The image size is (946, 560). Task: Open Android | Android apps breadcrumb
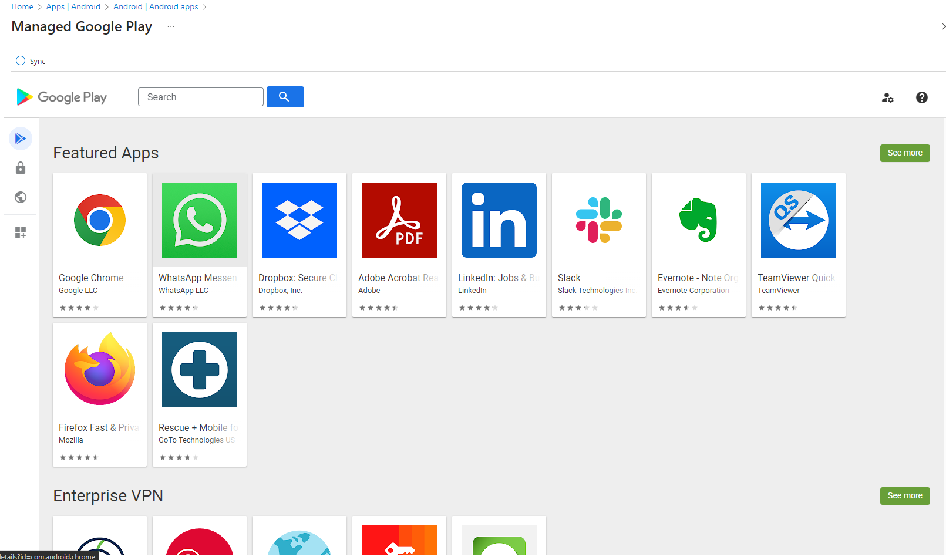point(156,6)
